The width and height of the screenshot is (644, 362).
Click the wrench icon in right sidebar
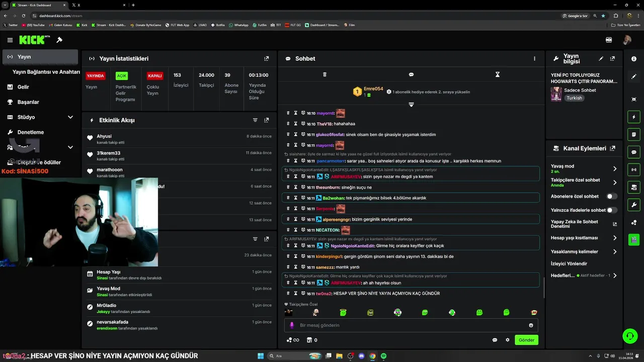tap(633, 205)
